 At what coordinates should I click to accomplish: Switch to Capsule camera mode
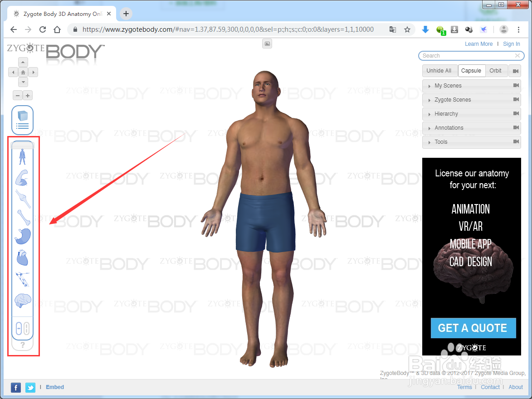tap(471, 71)
